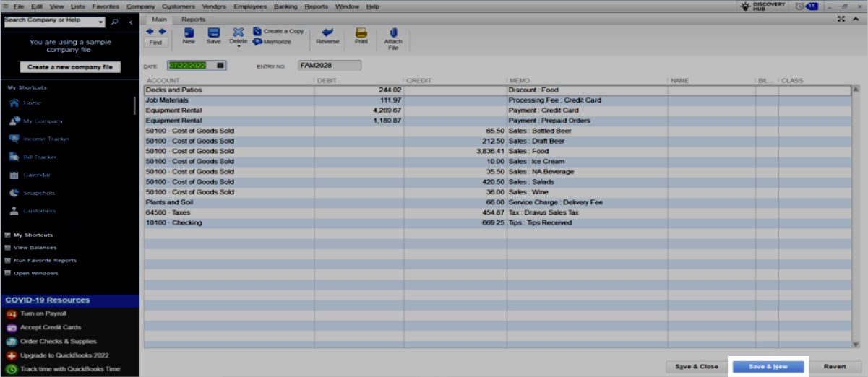
Task: Click Create a new company file
Action: coord(70,67)
